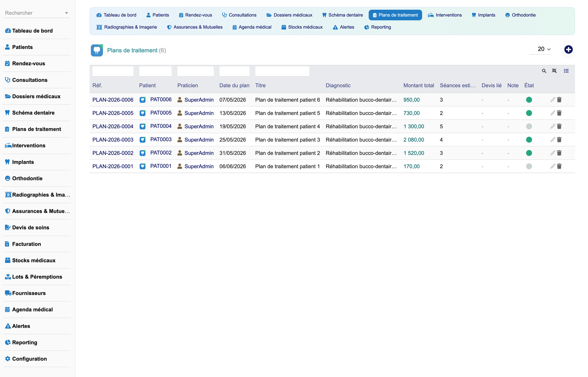The width and height of the screenshot is (588, 377).
Task: Open the Tableau de bord tab in top bar
Action: coord(116,15)
